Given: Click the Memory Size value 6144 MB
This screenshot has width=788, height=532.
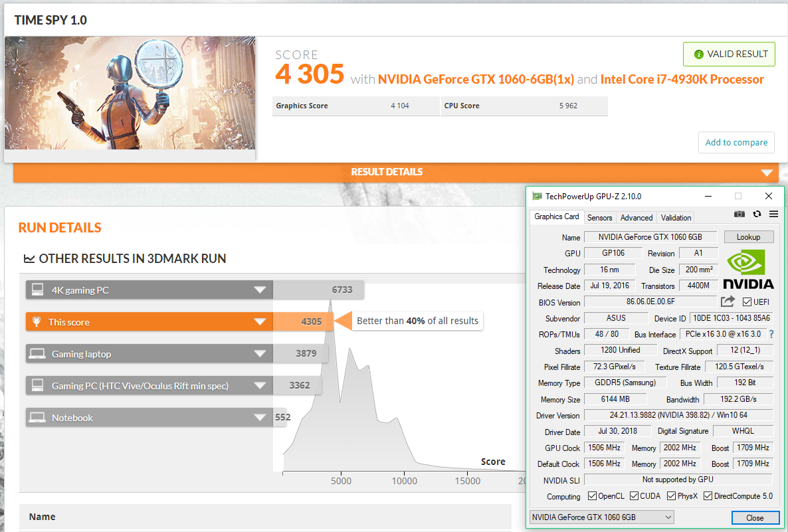Looking at the screenshot, I should point(615,399).
